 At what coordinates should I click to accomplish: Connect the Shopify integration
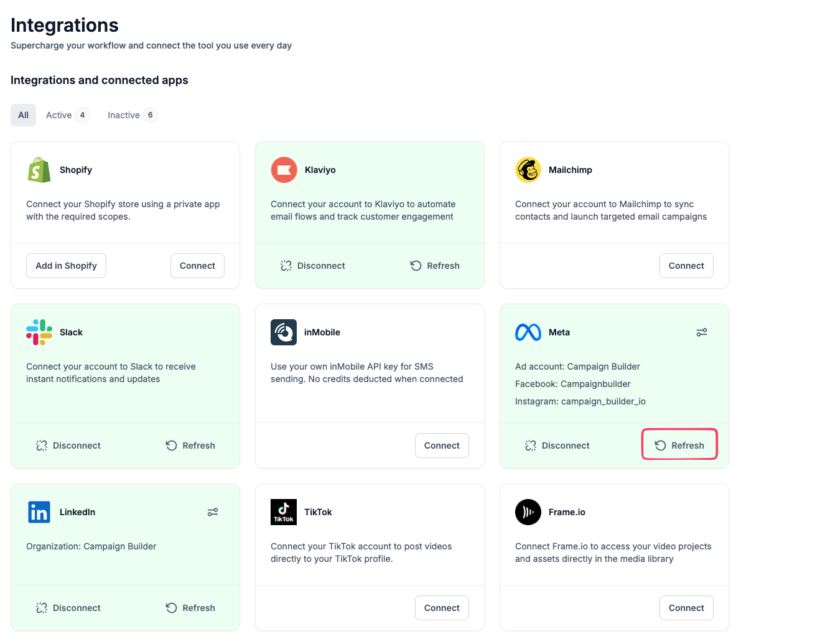pos(197,266)
